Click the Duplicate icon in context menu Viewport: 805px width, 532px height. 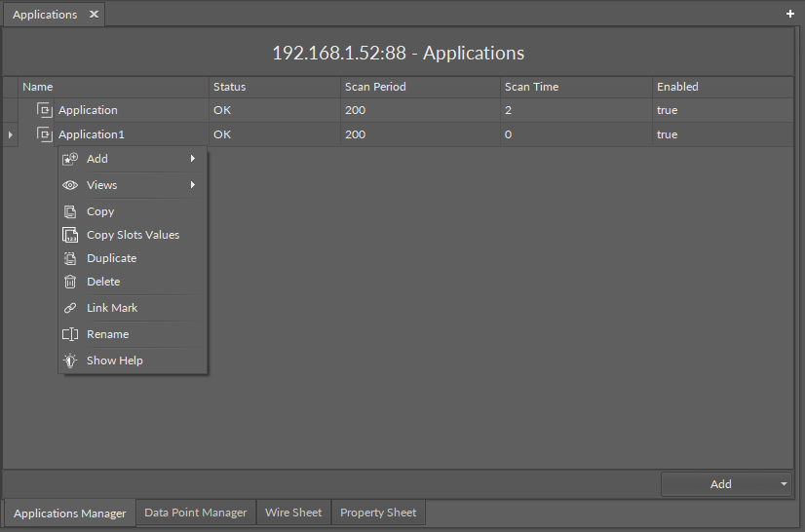click(70, 258)
